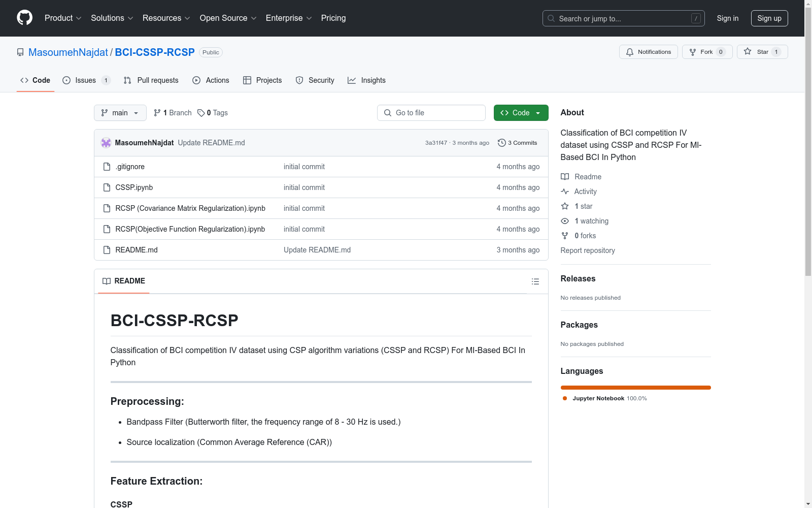View the 3 Commits history
812x508 pixels.
(518, 143)
